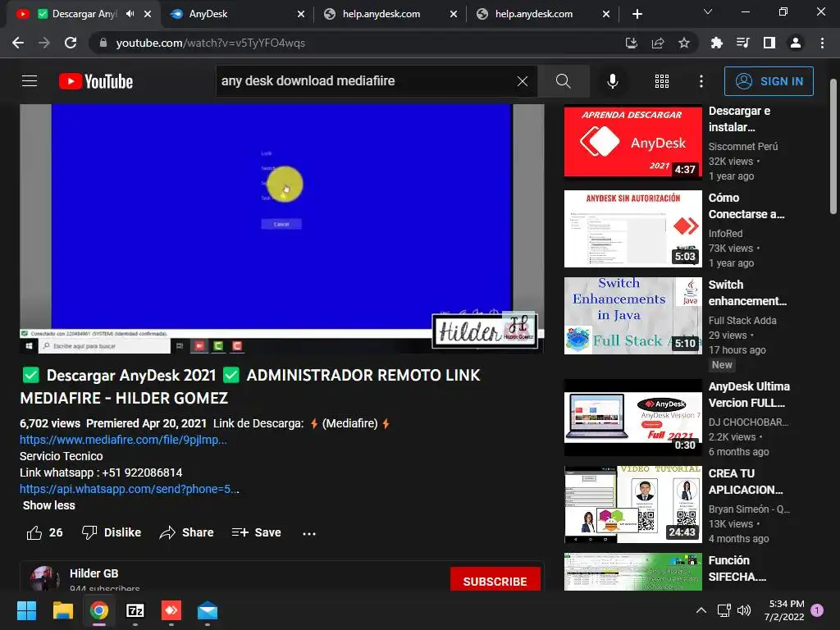Open YouTube settings three-dot menu
Viewport: 840px width, 630px height.
click(x=701, y=81)
